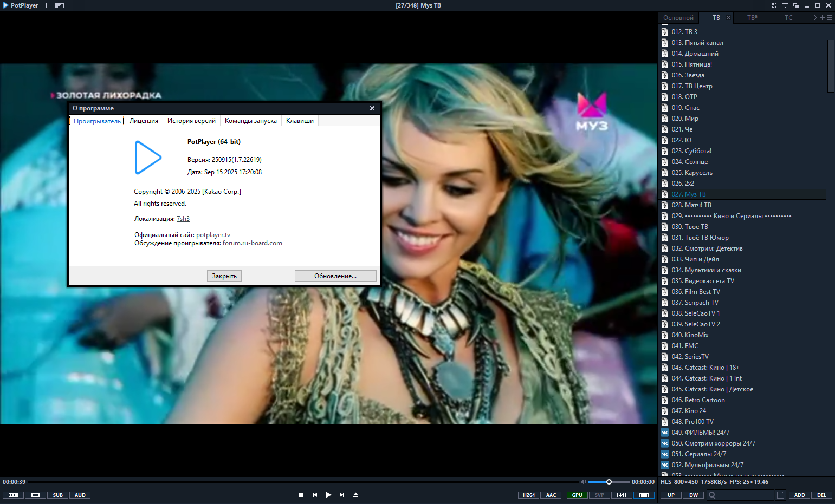Add a new playlist with plus icon
The height and width of the screenshot is (504, 835).
822,18
